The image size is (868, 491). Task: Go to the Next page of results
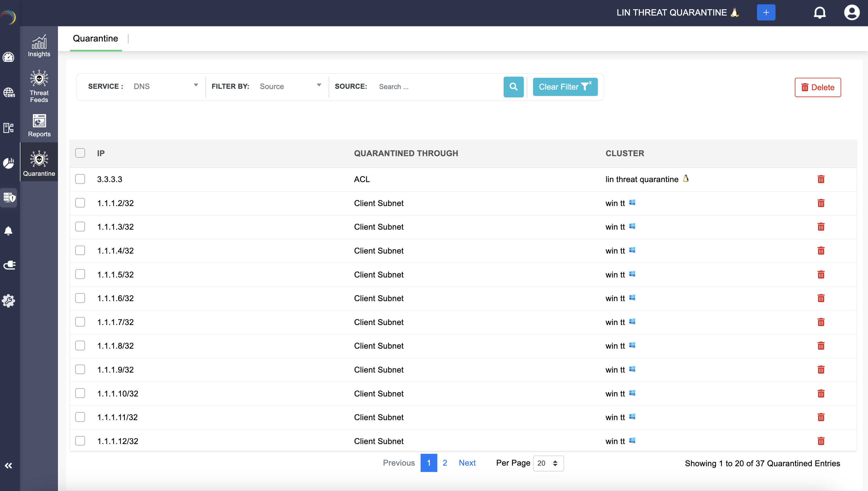coord(467,463)
